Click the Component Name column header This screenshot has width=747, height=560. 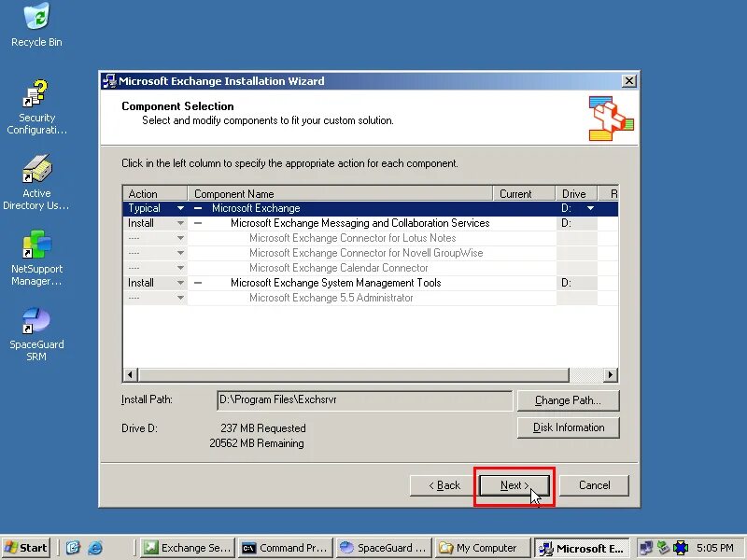340,194
